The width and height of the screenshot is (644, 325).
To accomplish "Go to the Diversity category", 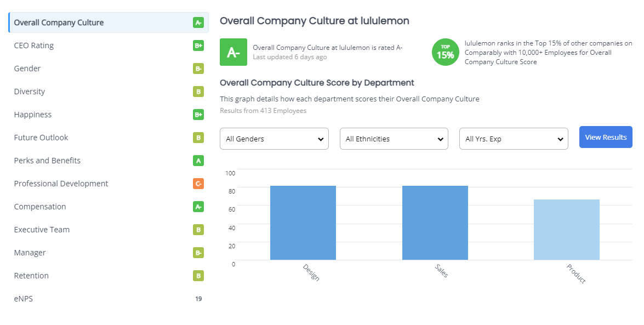I will click(109, 92).
